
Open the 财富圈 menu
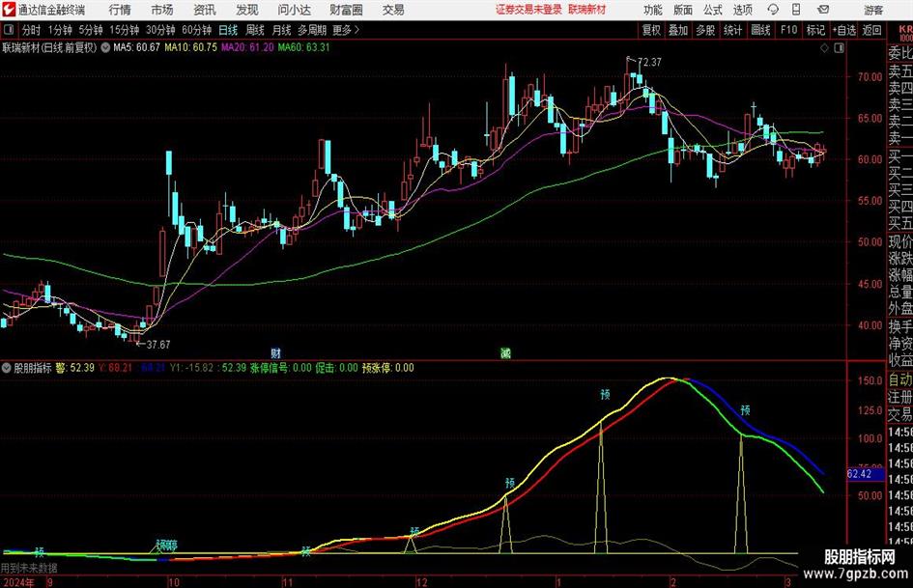[x=346, y=10]
